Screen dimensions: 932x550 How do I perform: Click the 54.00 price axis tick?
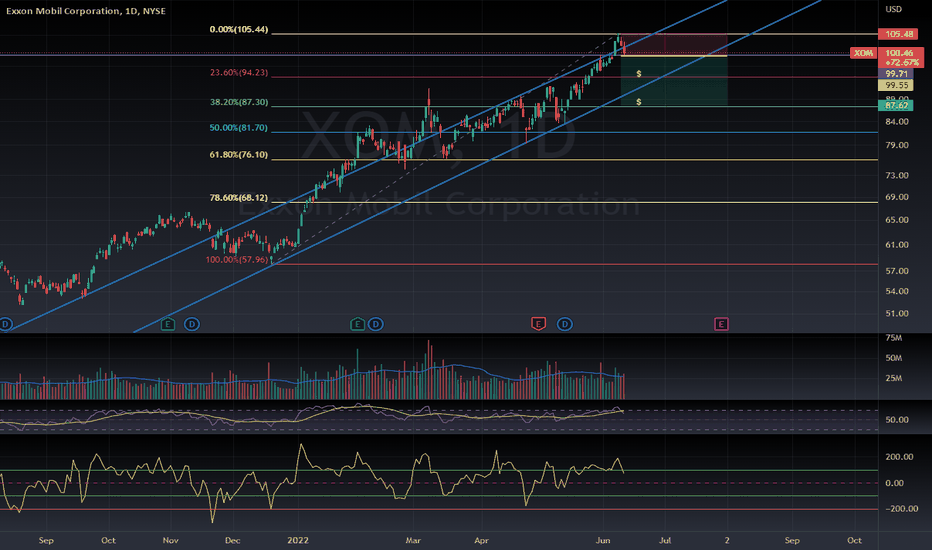point(897,291)
